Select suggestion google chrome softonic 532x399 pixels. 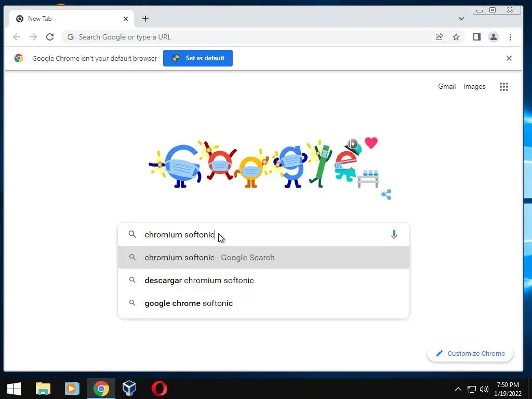pos(263,303)
